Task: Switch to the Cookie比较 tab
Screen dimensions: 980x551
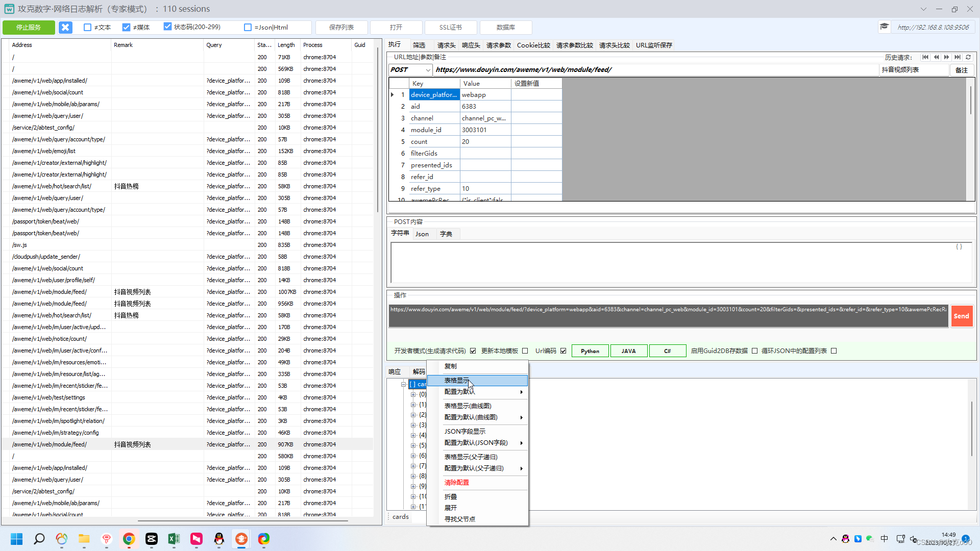Action: (533, 45)
